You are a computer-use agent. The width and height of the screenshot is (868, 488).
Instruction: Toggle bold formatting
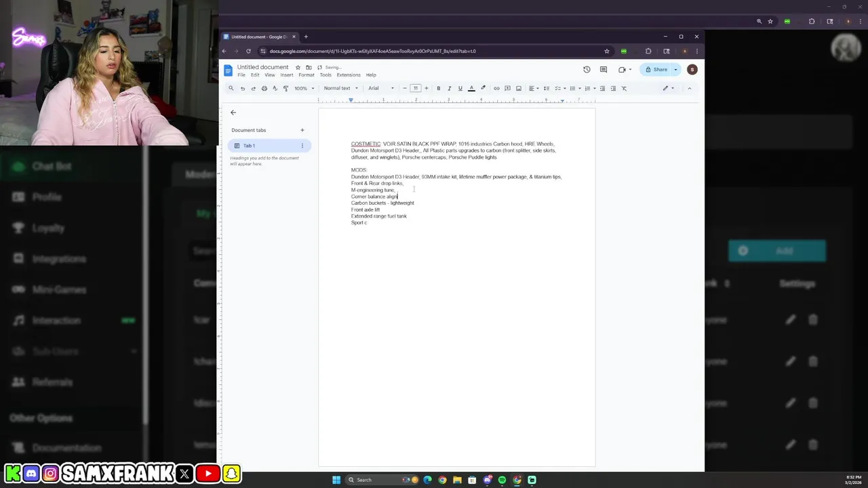point(438,88)
